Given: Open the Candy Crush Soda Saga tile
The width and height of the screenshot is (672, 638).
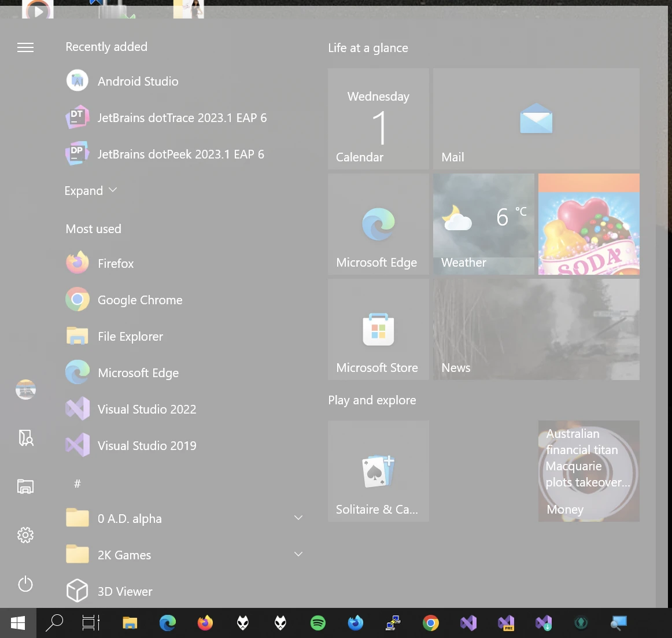Looking at the screenshot, I should tap(589, 224).
